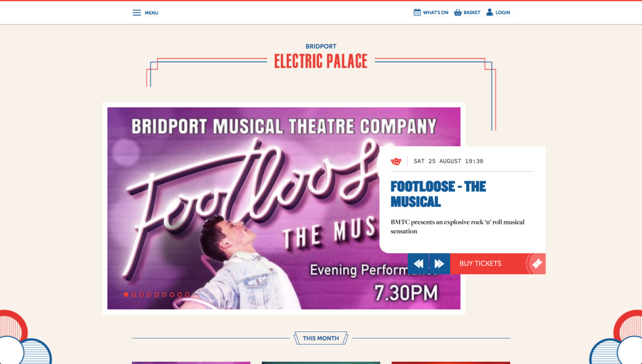
Task: Go to previous slide with rewind arrows
Action: tap(418, 264)
